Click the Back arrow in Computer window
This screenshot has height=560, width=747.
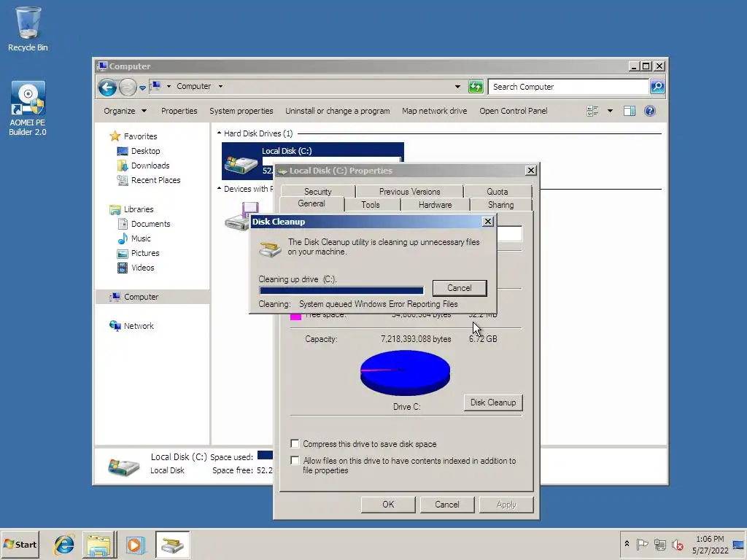tap(107, 87)
